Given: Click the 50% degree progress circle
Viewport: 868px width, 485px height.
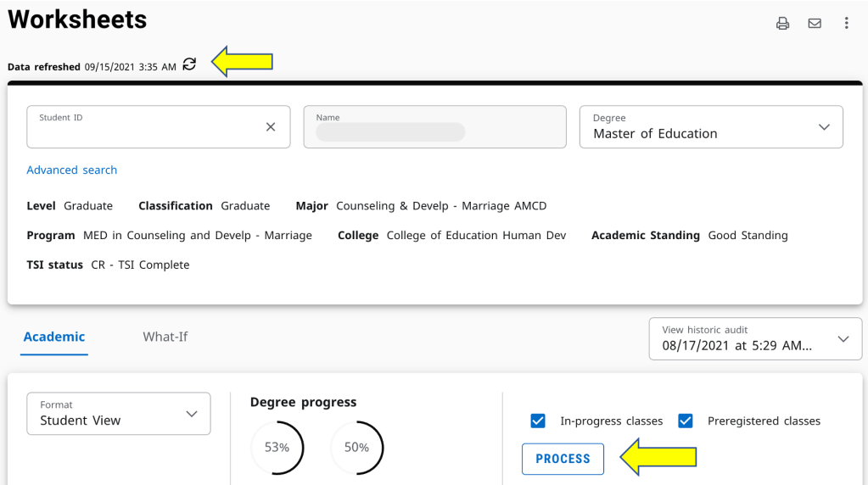Looking at the screenshot, I should click(x=356, y=448).
